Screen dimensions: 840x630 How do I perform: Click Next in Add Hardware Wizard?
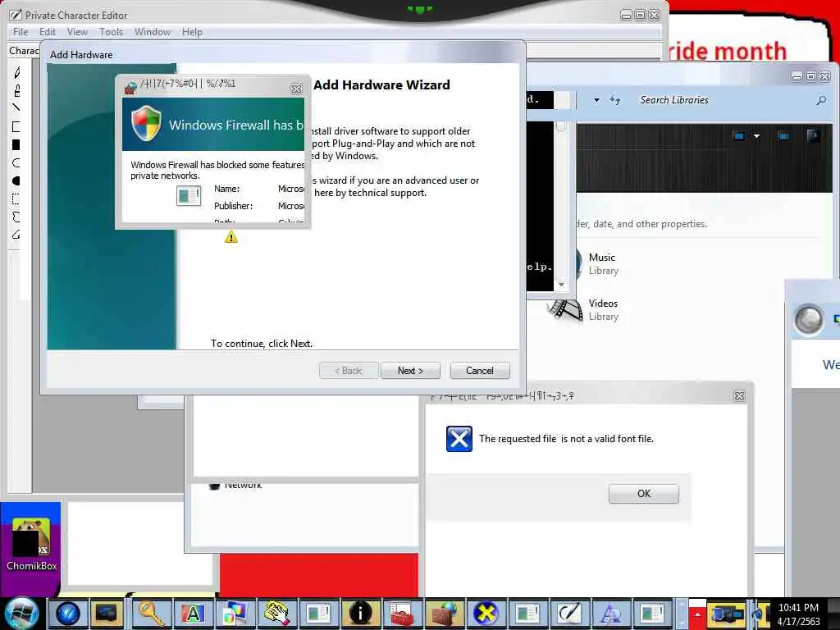(410, 371)
